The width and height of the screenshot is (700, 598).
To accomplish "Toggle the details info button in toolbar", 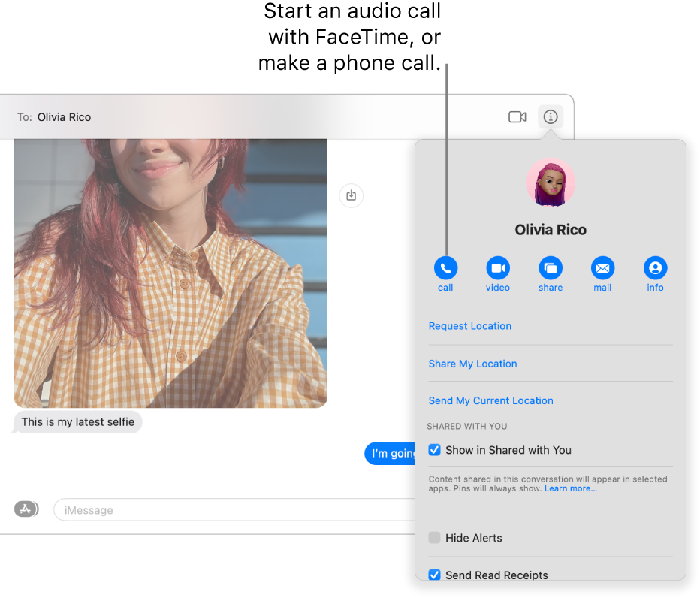I will click(x=551, y=117).
